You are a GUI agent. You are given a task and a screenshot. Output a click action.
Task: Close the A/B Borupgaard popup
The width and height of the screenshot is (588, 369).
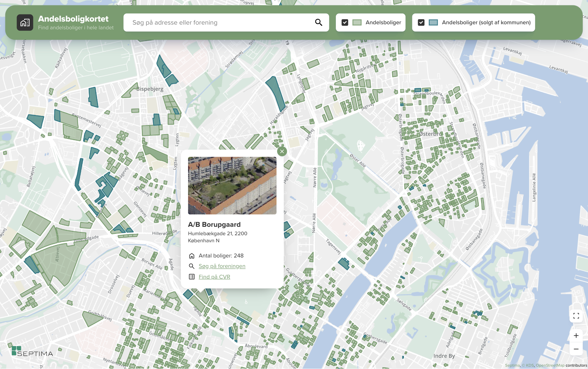pyautogui.click(x=282, y=151)
